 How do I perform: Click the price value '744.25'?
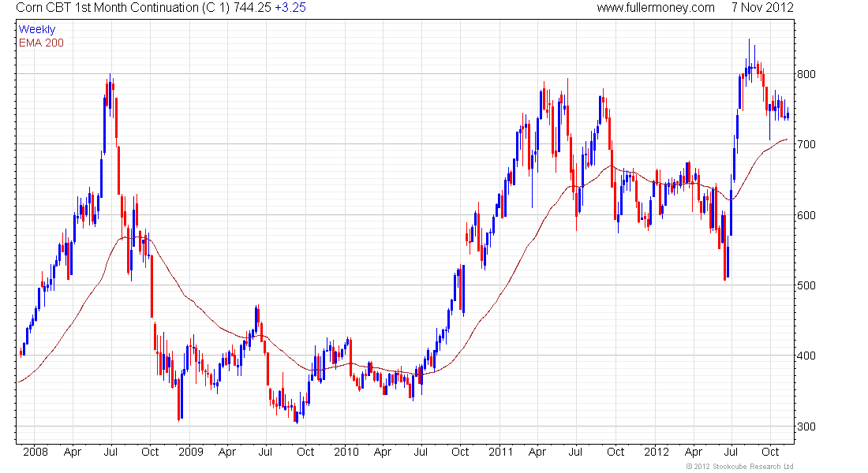[x=253, y=8]
